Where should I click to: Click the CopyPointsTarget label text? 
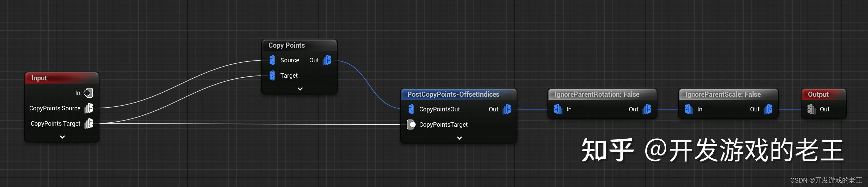pyautogui.click(x=443, y=125)
